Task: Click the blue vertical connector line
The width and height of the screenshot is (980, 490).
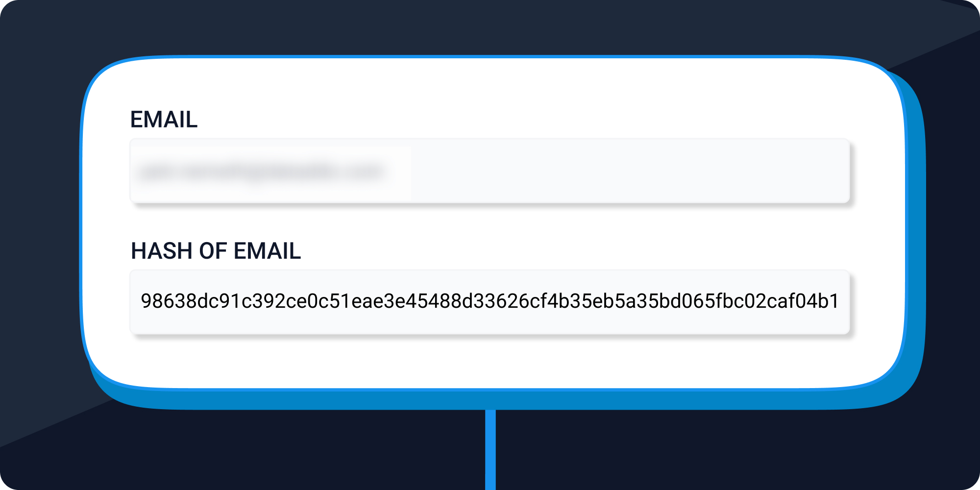Action: [x=490, y=449]
